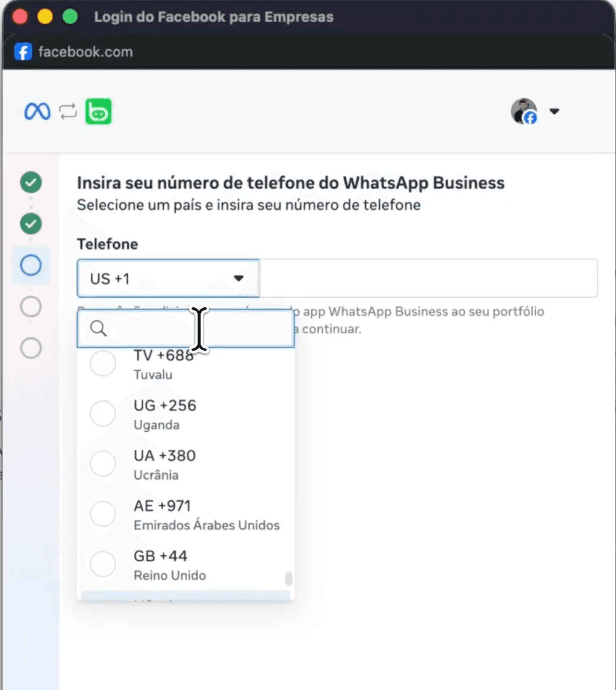Click the facebook.com address text

tap(85, 52)
